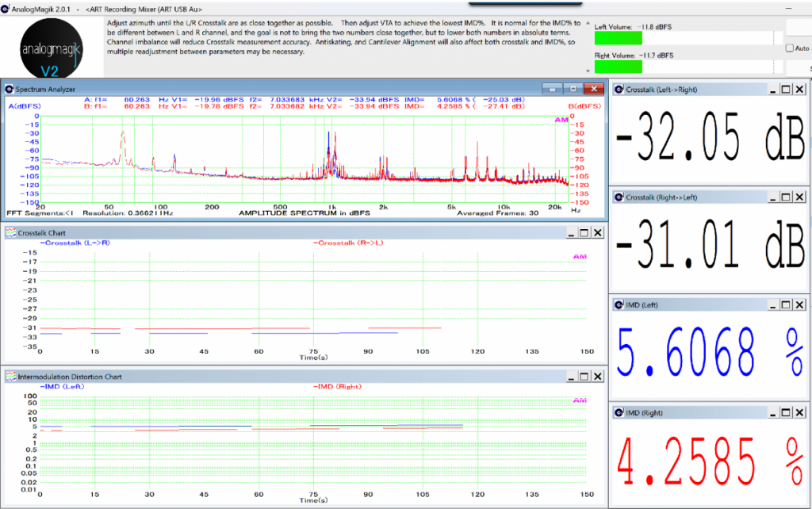Maximize the Intermodulation Distortion Chart panel

584,377
